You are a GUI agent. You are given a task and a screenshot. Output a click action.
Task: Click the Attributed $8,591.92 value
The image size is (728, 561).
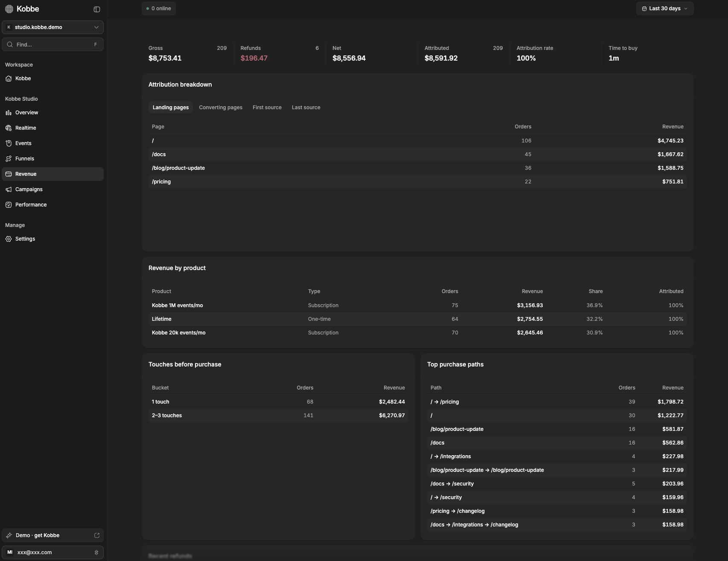pyautogui.click(x=441, y=58)
